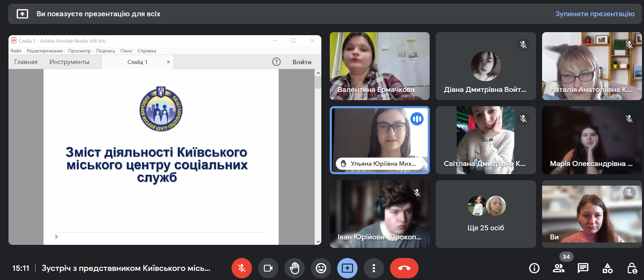Image resolution: width=644 pixels, height=280 pixels.
Task: Turn off the camera button
Action: (268, 268)
